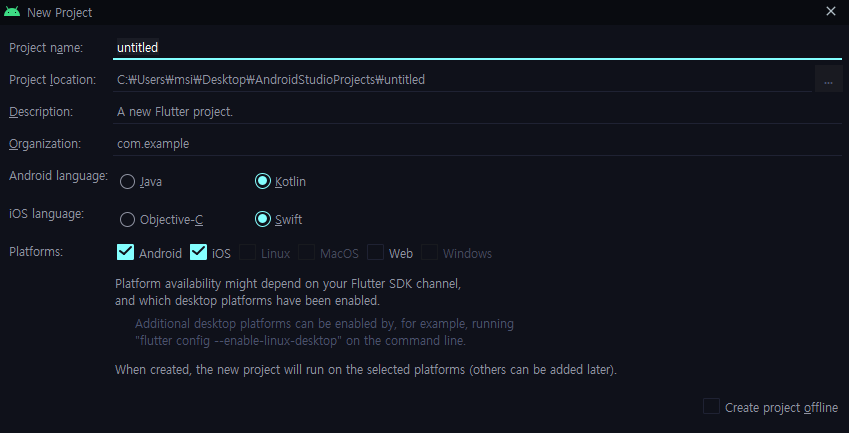849x433 pixels.
Task: Click the Description label
Action: pyautogui.click(x=41, y=112)
